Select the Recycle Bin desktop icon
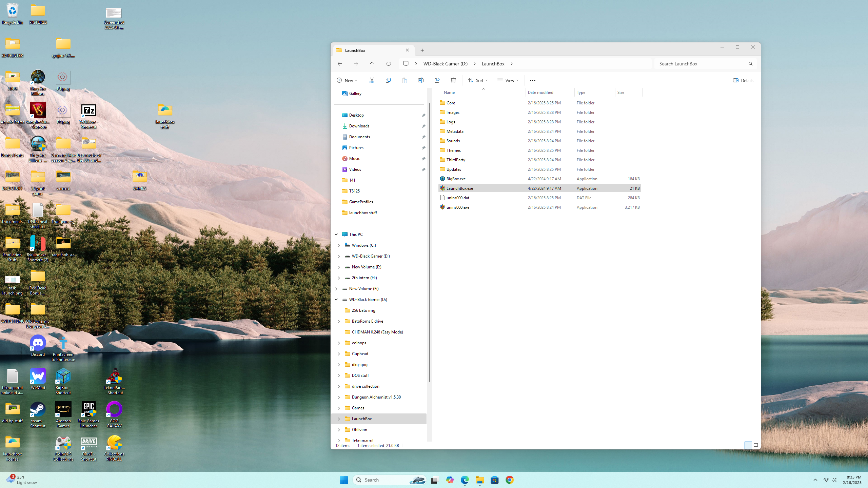The height and width of the screenshot is (488, 868). pos(13,14)
